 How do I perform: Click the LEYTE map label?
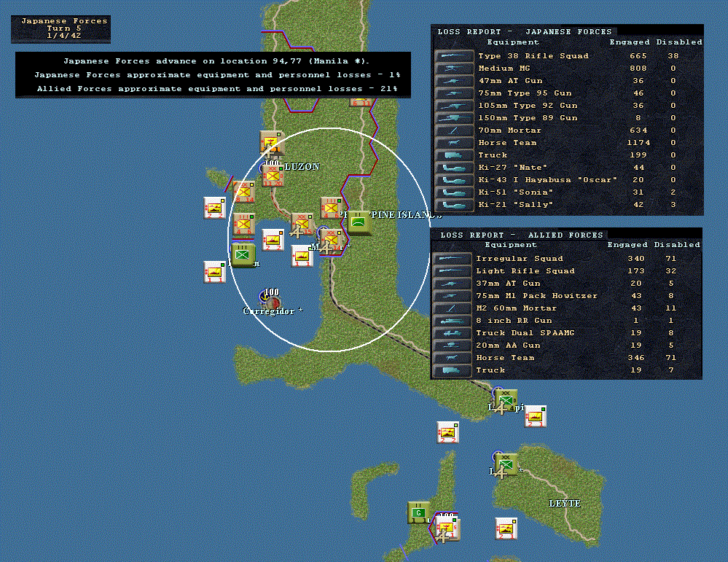[x=565, y=504]
